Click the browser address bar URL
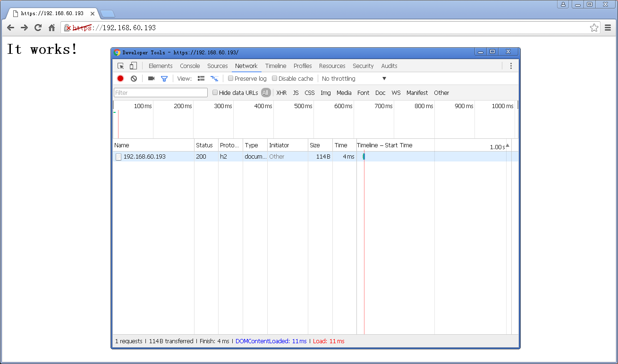 pyautogui.click(x=114, y=28)
